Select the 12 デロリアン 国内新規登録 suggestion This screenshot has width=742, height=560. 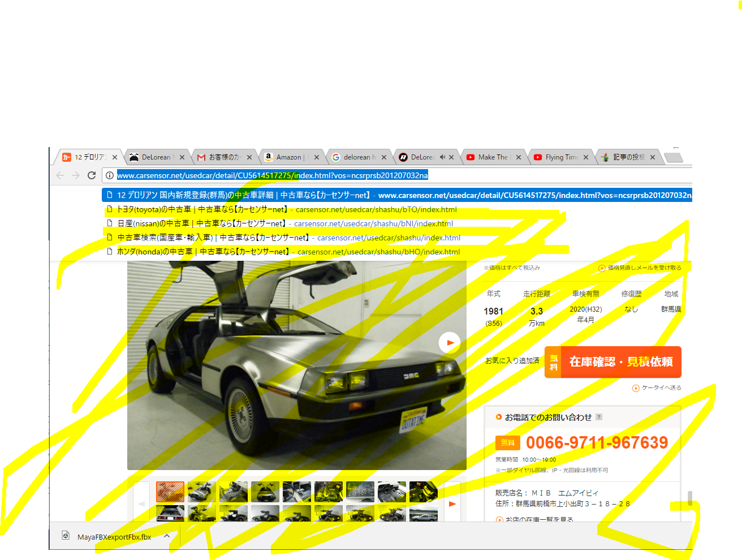[x=397, y=195]
